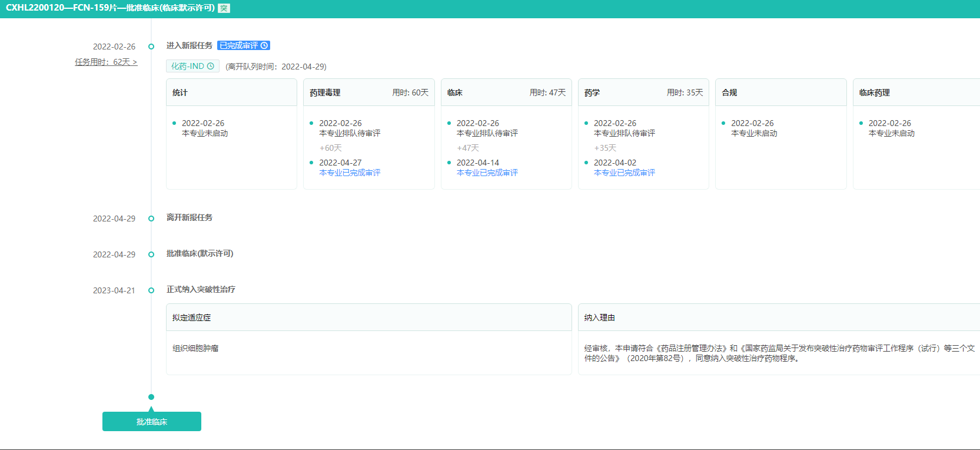Click the 2022-02-26 timeline node circle
The height and width of the screenshot is (450, 980).
(151, 47)
